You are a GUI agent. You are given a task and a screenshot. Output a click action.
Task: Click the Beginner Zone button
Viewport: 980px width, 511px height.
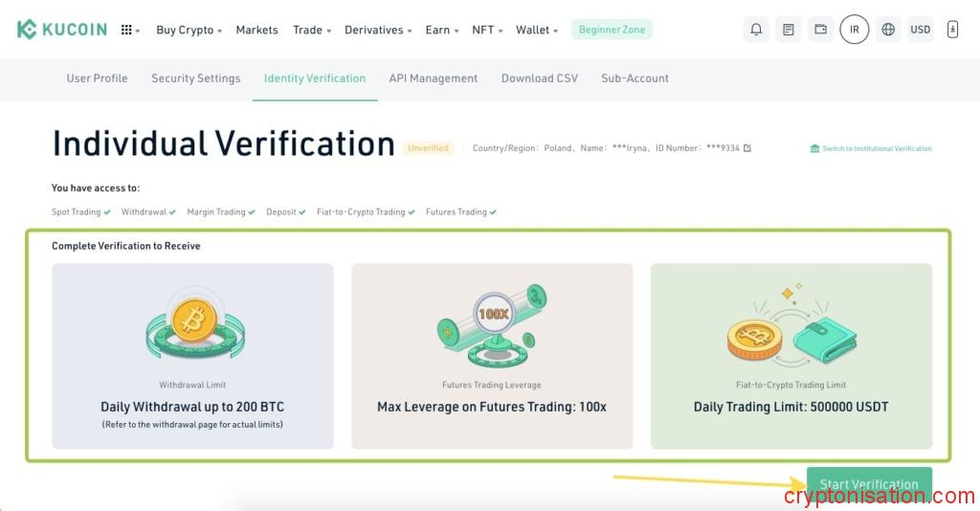click(612, 30)
